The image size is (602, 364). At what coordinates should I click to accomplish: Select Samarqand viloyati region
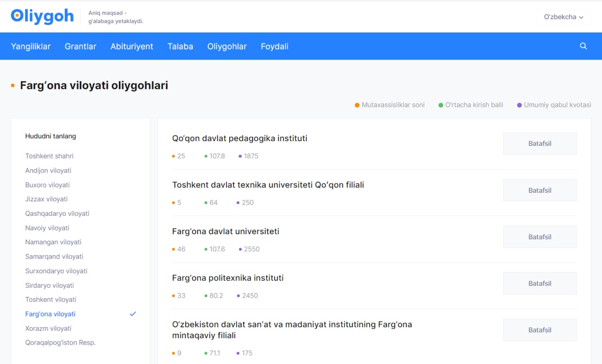(x=54, y=257)
